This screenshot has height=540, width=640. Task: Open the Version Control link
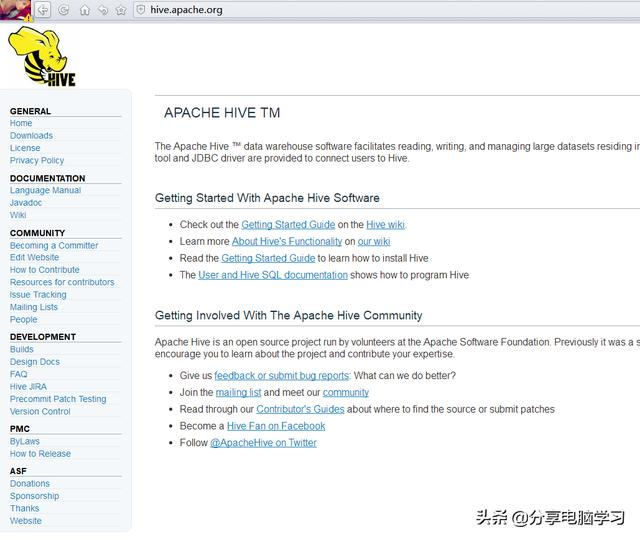click(x=40, y=411)
